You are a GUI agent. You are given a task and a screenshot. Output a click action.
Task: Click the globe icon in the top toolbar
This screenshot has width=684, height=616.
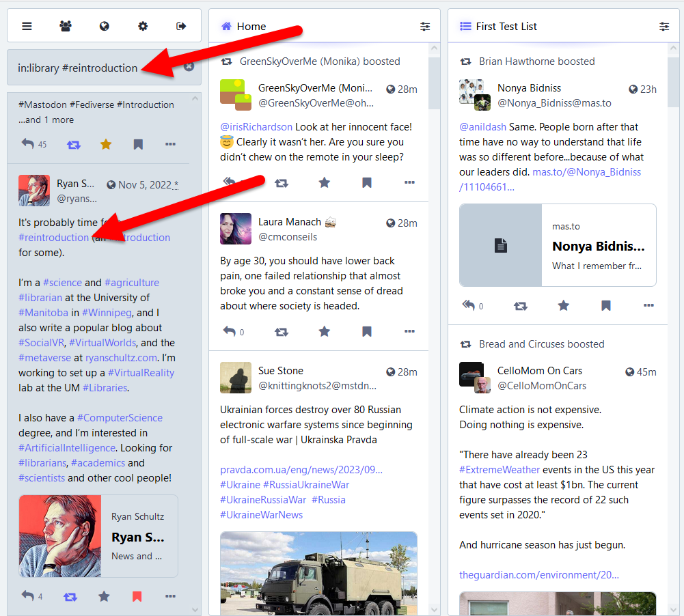pyautogui.click(x=104, y=26)
